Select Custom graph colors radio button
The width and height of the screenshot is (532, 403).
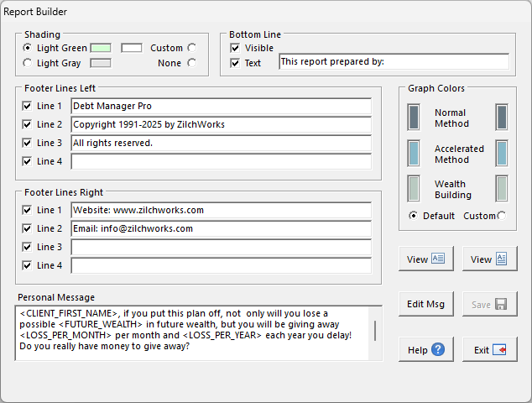tap(501, 216)
